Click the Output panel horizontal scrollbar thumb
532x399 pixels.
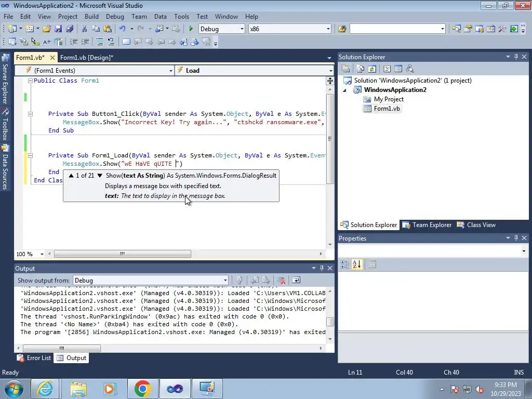61,348
